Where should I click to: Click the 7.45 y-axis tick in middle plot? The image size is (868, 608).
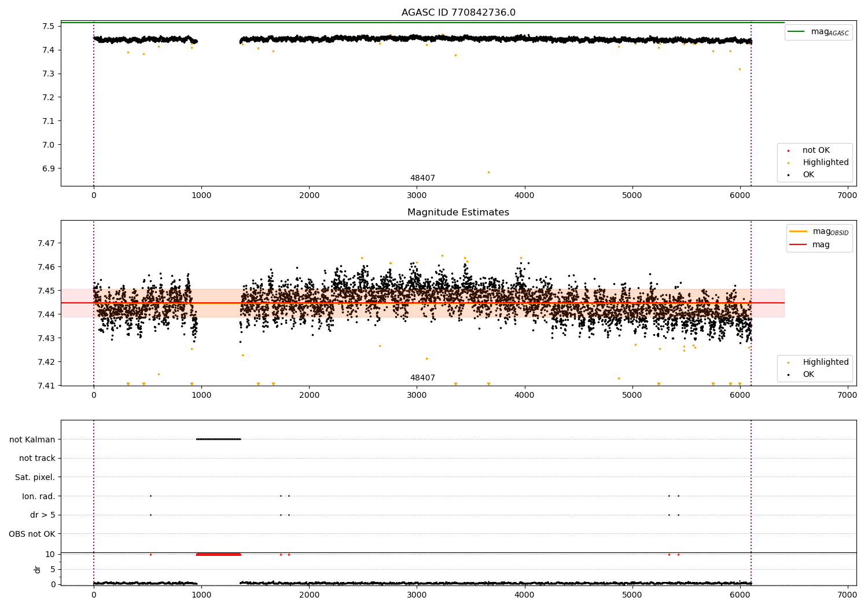46,291
